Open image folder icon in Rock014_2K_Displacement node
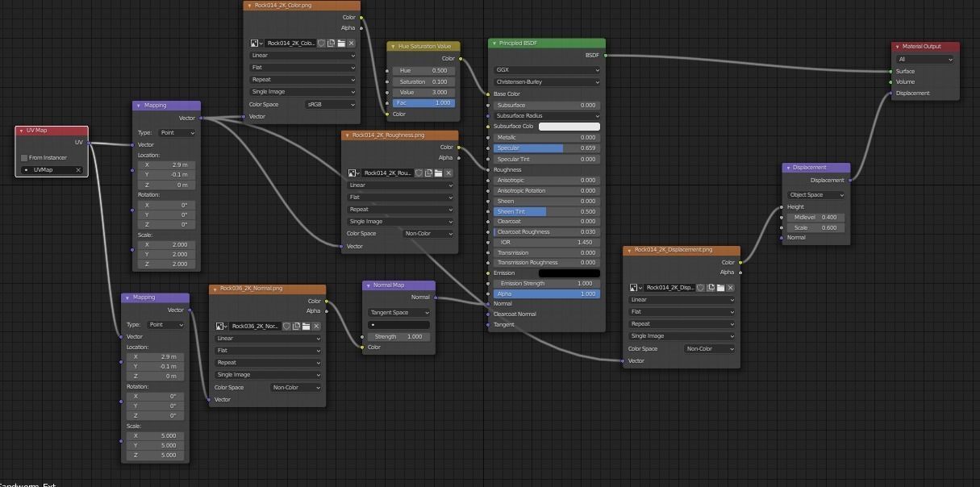This screenshot has width=980, height=487. [x=720, y=287]
